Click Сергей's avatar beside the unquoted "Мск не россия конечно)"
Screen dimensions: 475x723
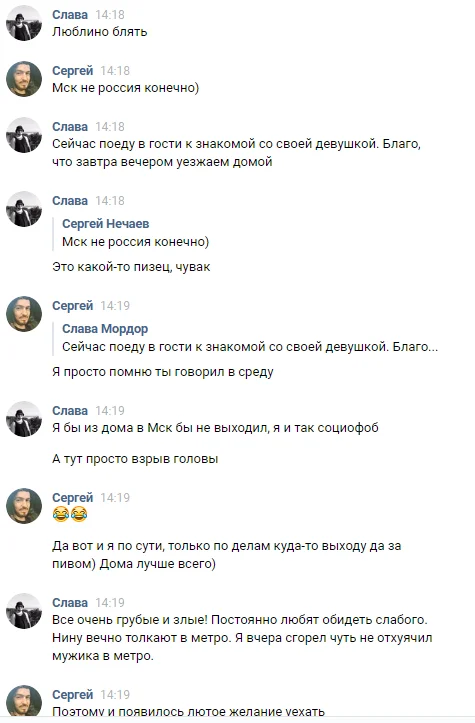24,79
